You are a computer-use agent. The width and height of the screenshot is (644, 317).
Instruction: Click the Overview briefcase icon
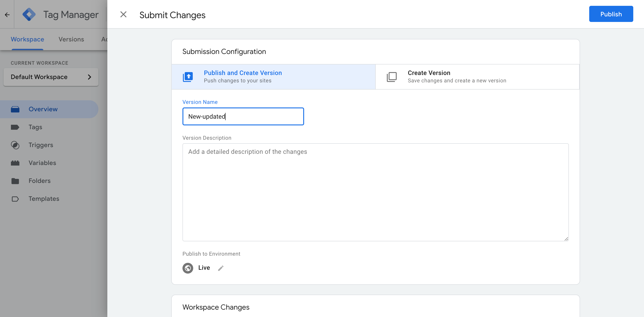point(15,109)
